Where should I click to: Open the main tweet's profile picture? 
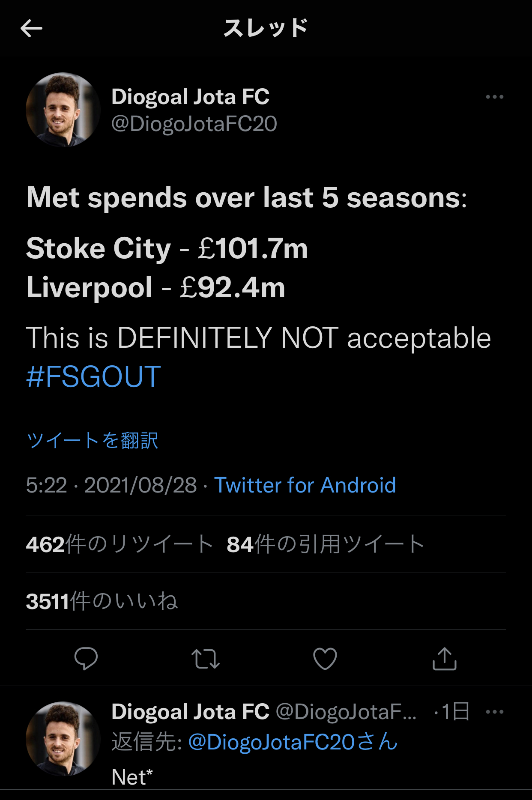pos(63,110)
